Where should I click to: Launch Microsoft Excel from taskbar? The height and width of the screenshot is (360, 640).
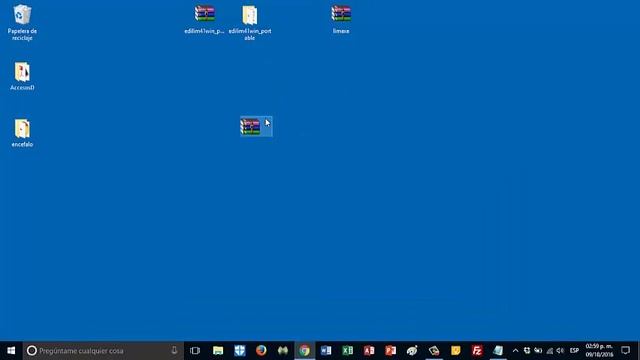pyautogui.click(x=347, y=351)
